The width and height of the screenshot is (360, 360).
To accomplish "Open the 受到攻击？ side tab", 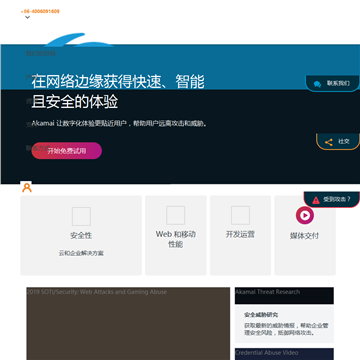I will tap(332, 199).
